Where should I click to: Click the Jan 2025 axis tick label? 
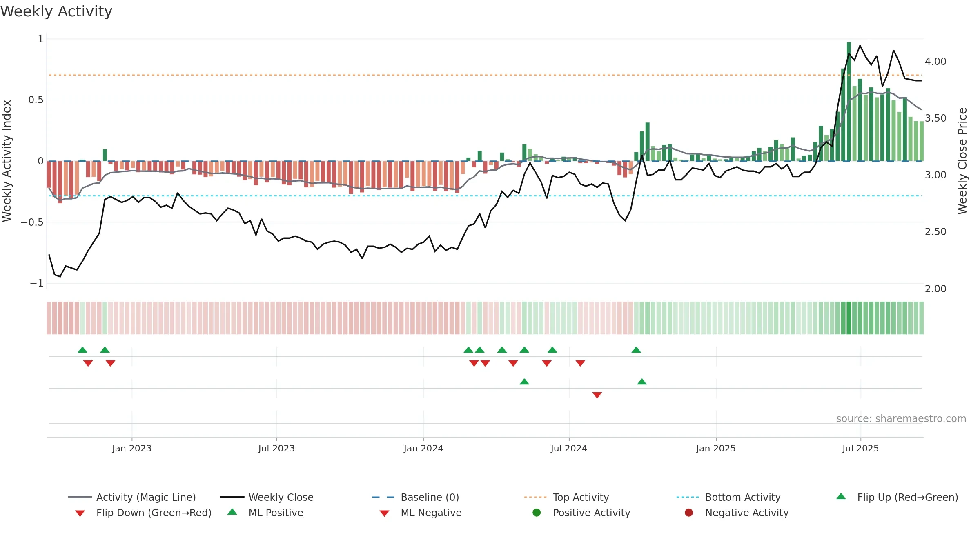pyautogui.click(x=716, y=448)
